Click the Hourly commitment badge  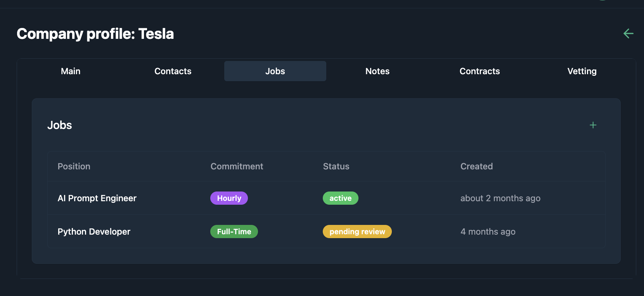click(x=229, y=198)
